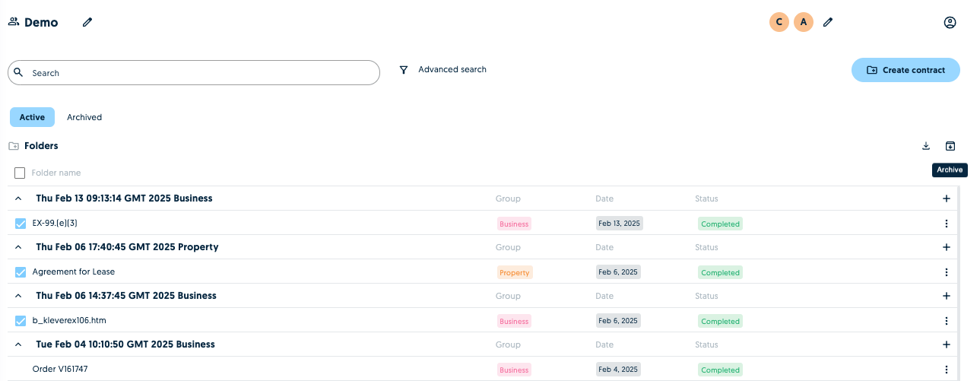Click in the Search input field
980x381 pixels.
(x=194, y=73)
